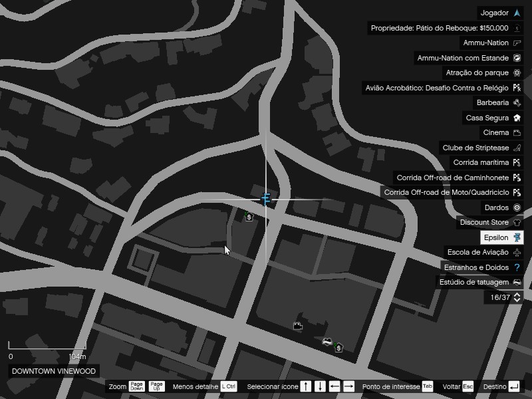Click the Page Down zoom key

tap(136, 386)
